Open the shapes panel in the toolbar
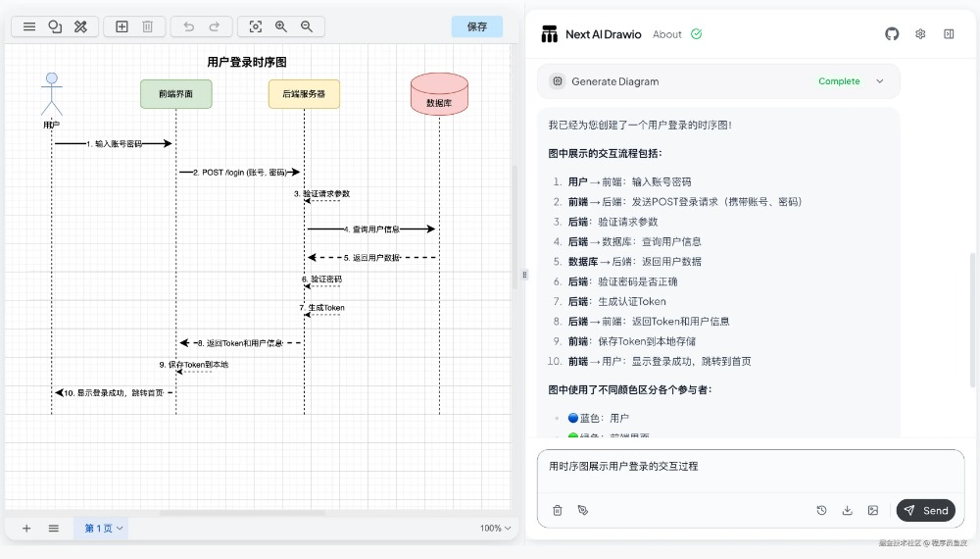 click(55, 26)
